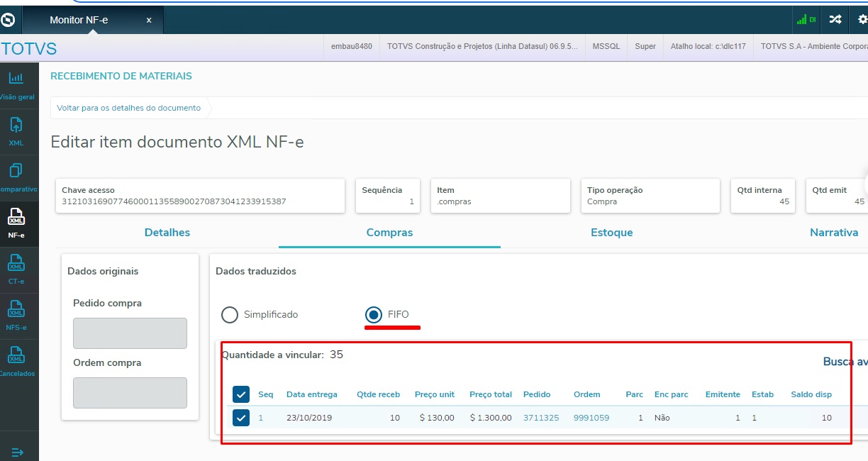Go back via Voltar para os detalhes do documento
Viewport: 868px width, 461px height.
point(128,108)
